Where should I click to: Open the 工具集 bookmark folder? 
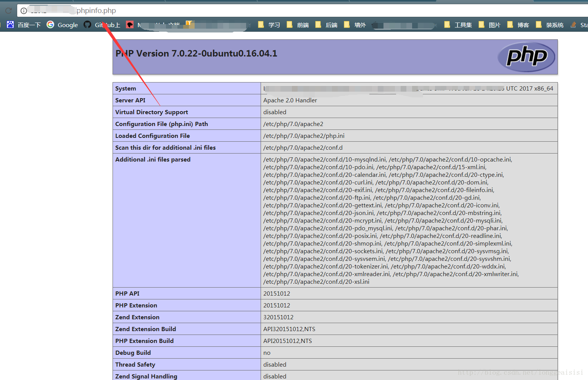(458, 25)
